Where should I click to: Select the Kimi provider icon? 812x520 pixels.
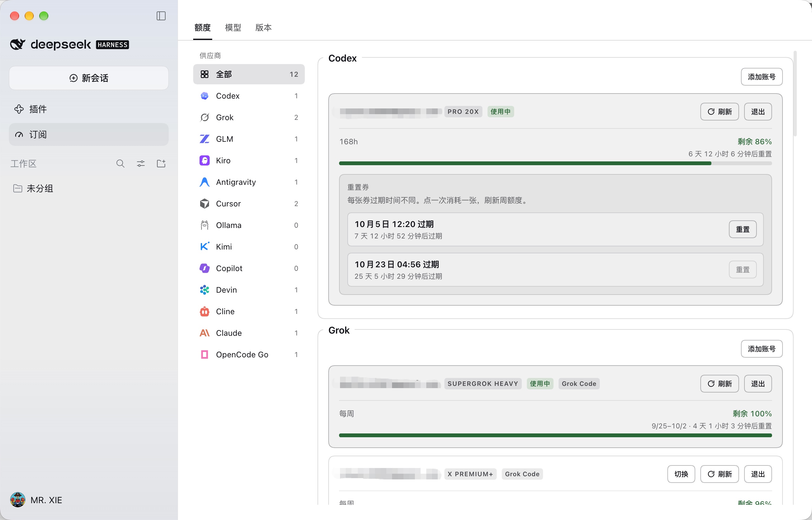coord(204,247)
